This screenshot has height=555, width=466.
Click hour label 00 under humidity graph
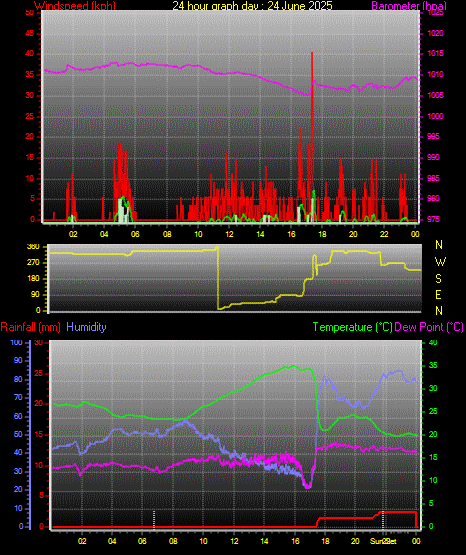click(x=416, y=541)
